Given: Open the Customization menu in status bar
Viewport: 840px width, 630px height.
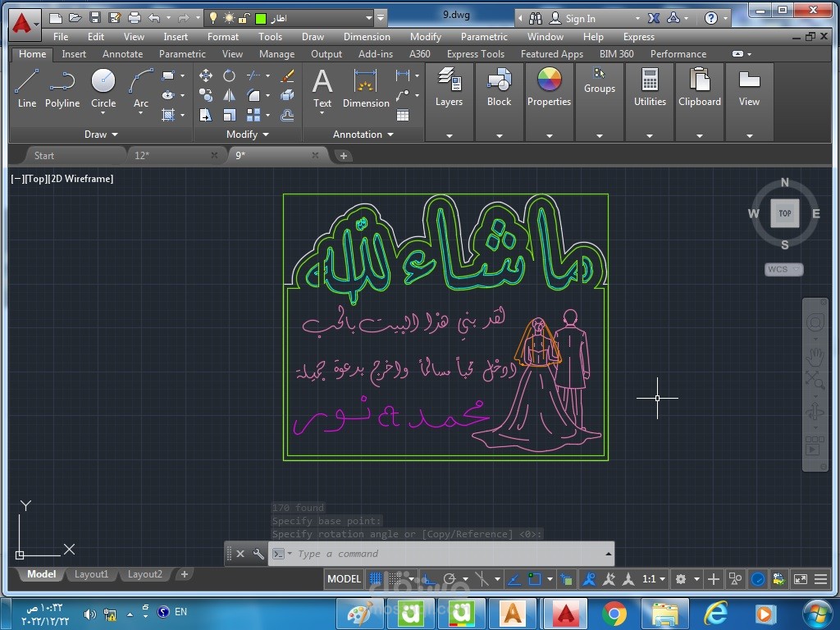Looking at the screenshot, I should pos(820,578).
